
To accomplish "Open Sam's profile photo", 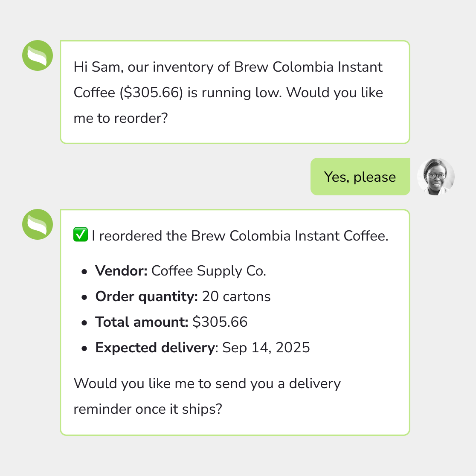I will point(436,177).
